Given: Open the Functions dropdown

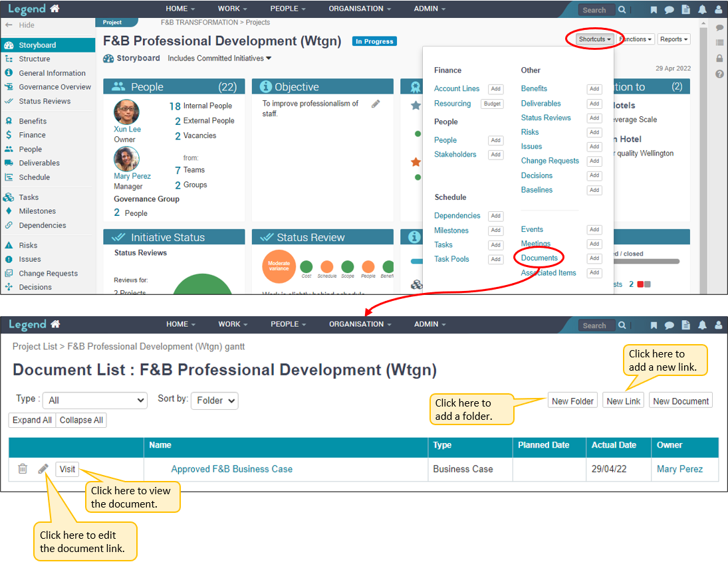Looking at the screenshot, I should point(636,39).
